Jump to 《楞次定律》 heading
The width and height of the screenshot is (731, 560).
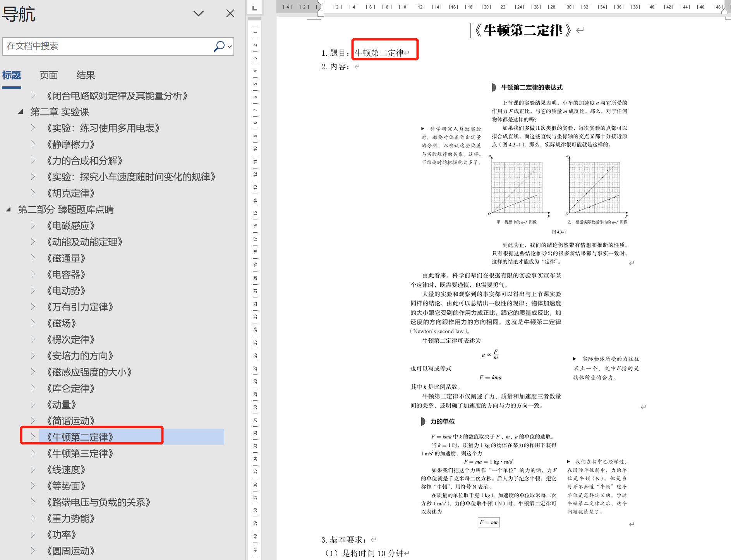[x=70, y=340]
